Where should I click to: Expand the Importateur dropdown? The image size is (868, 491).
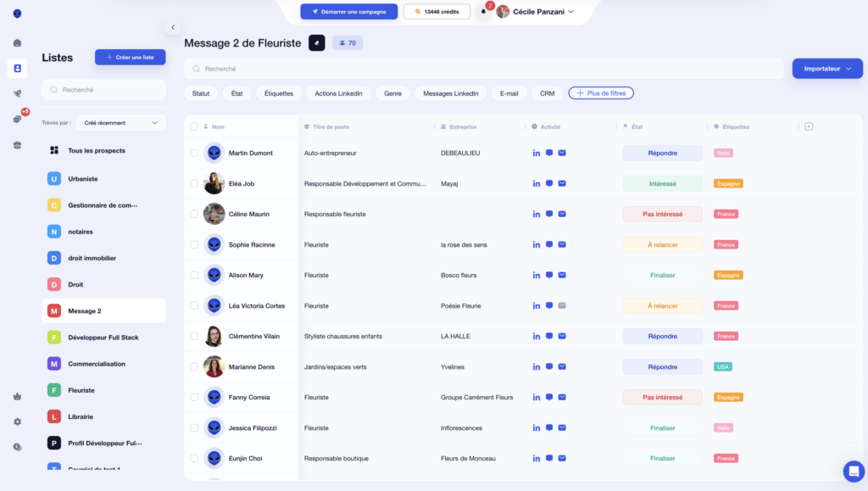pyautogui.click(x=826, y=67)
